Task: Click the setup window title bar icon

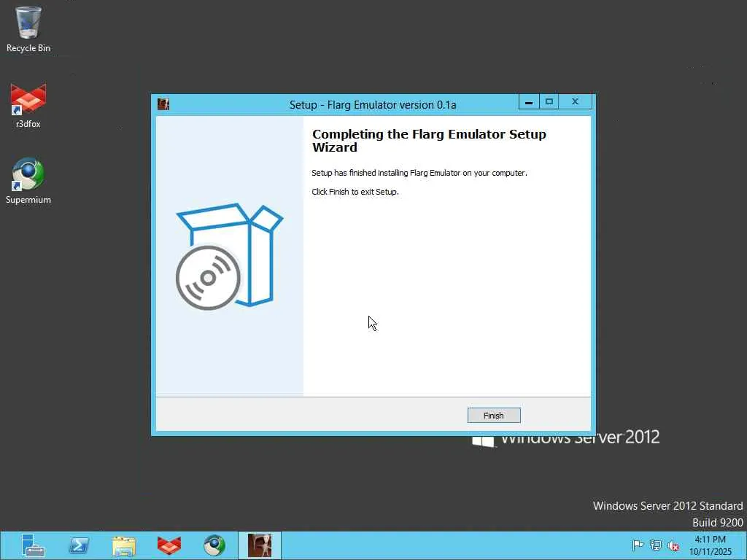Action: click(163, 104)
